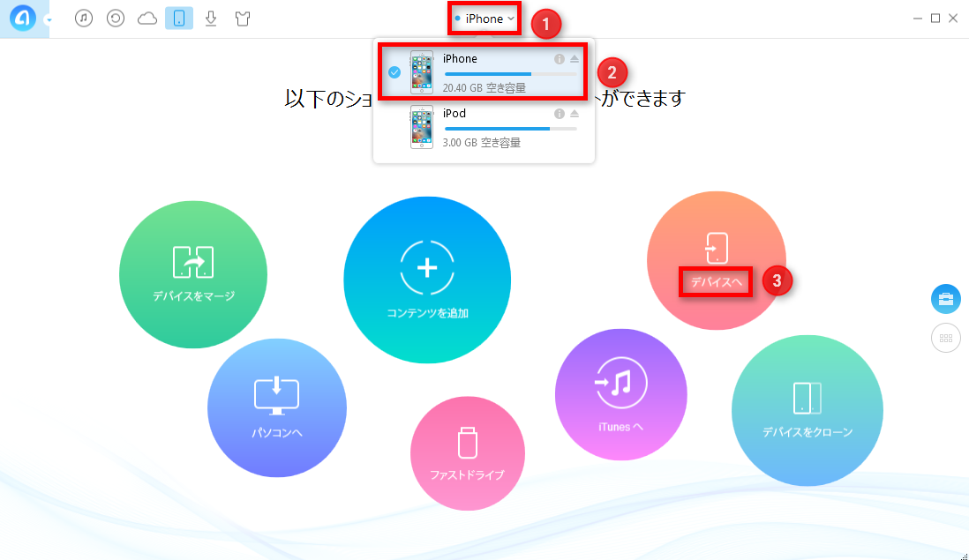Show info for the iPod device
The width and height of the screenshot is (969, 560).
click(x=560, y=114)
